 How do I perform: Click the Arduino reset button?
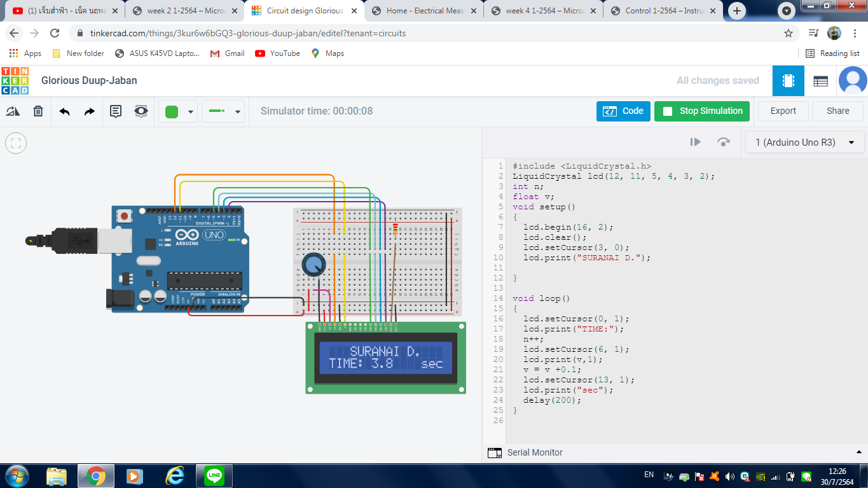point(124,216)
